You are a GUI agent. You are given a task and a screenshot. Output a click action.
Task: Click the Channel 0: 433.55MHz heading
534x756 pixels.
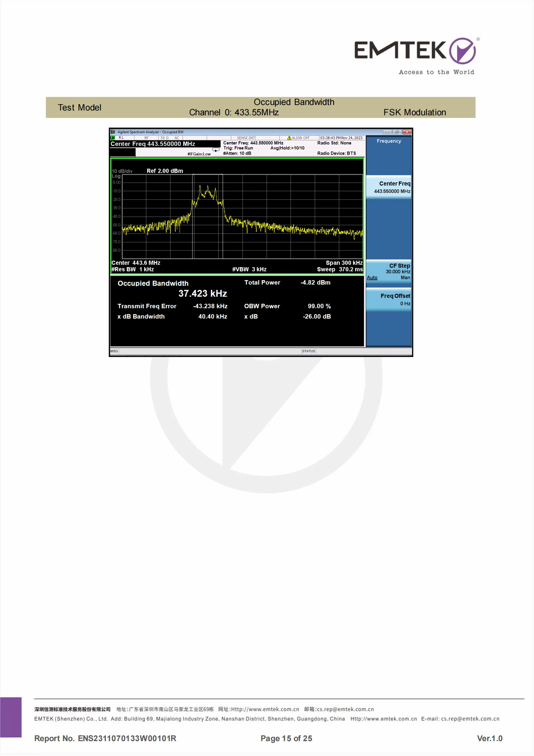coord(234,113)
